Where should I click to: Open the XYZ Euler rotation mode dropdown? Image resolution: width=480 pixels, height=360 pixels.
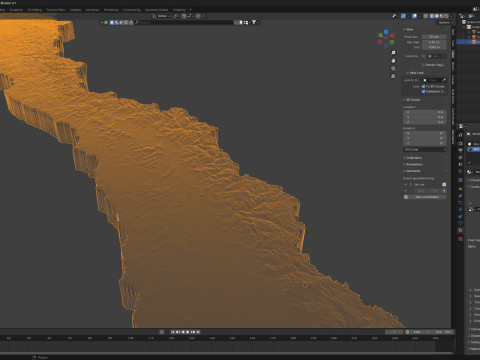425,150
